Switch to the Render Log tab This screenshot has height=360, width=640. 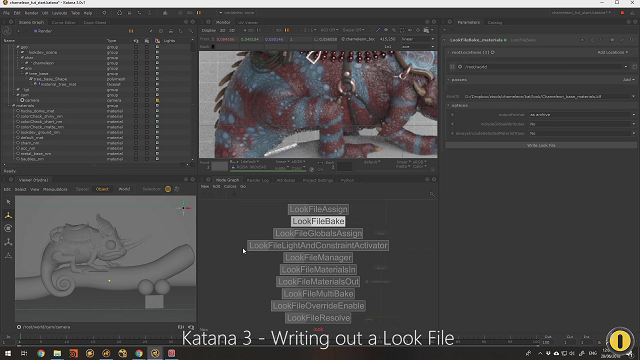258,180
